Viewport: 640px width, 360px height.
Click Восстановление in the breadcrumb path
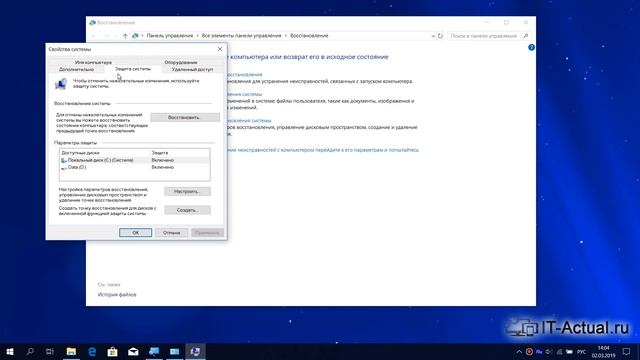point(309,36)
